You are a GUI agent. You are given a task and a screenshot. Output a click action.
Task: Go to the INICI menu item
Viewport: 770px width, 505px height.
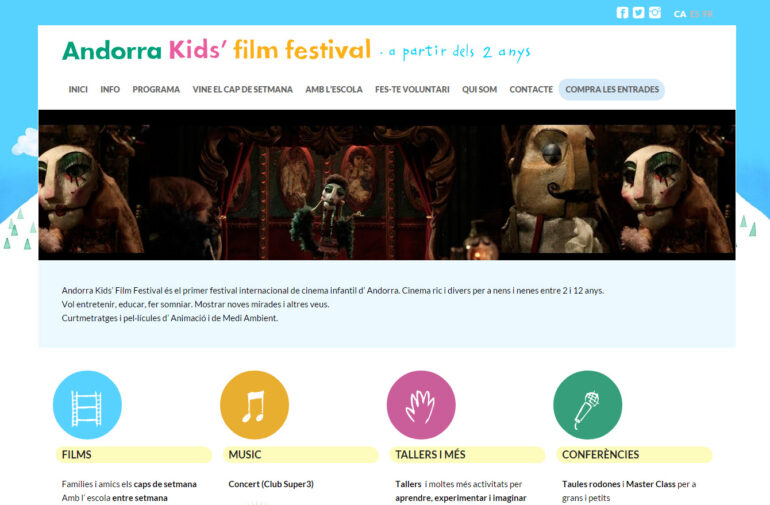[x=78, y=89]
